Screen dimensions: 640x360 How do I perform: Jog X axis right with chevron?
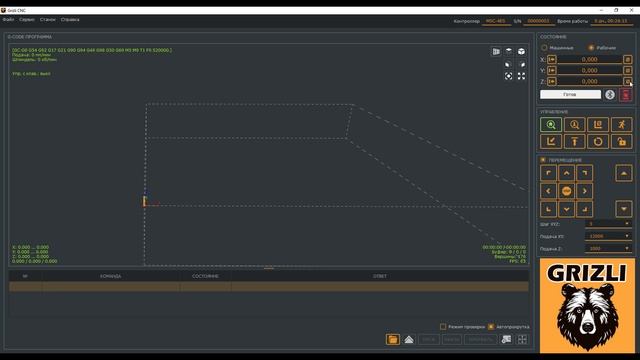tap(584, 191)
